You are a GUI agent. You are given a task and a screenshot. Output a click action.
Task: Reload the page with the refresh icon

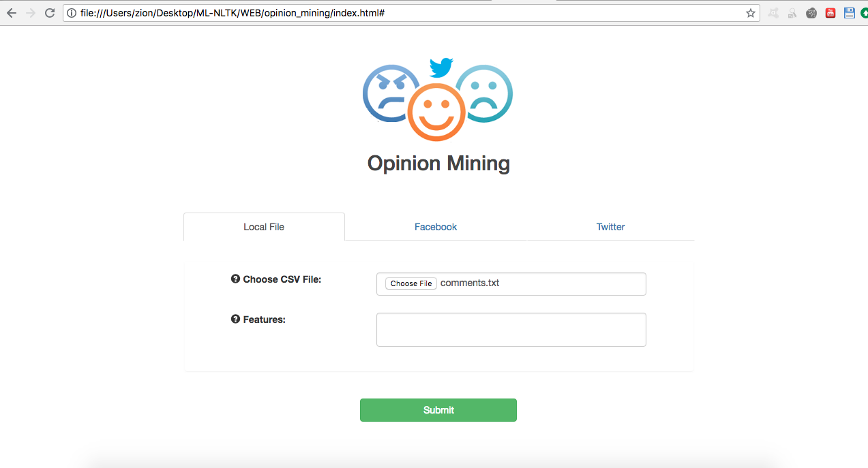(x=50, y=13)
